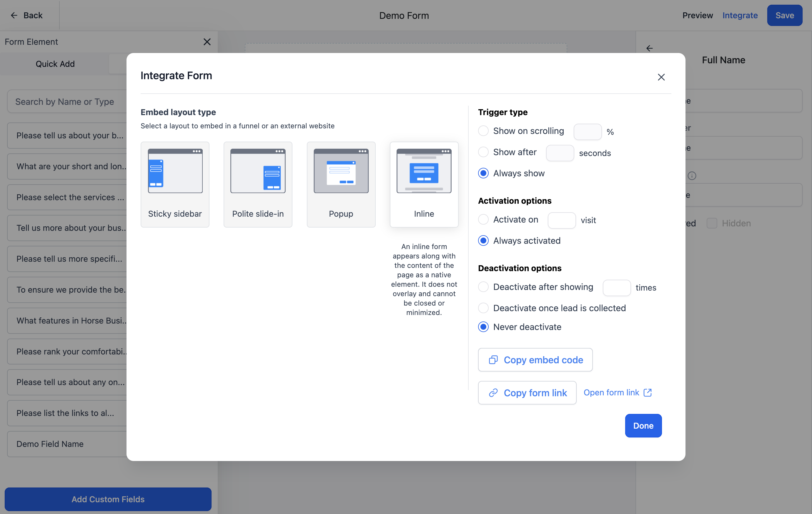Select Never deactivate option

pyautogui.click(x=483, y=327)
